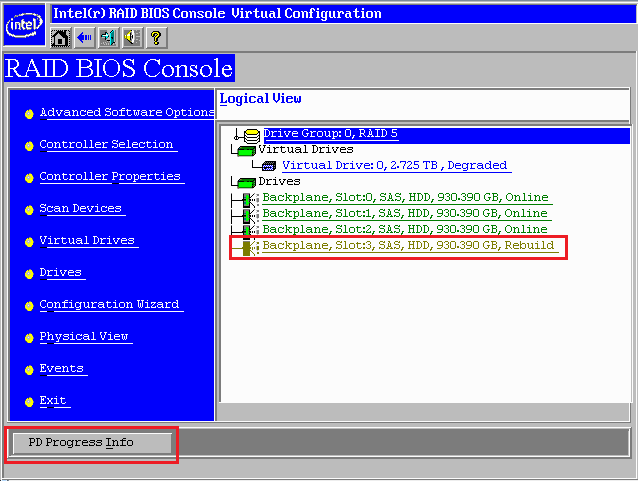The width and height of the screenshot is (638, 481).
Task: Click the Slot:1 drive icon
Action: point(250,215)
